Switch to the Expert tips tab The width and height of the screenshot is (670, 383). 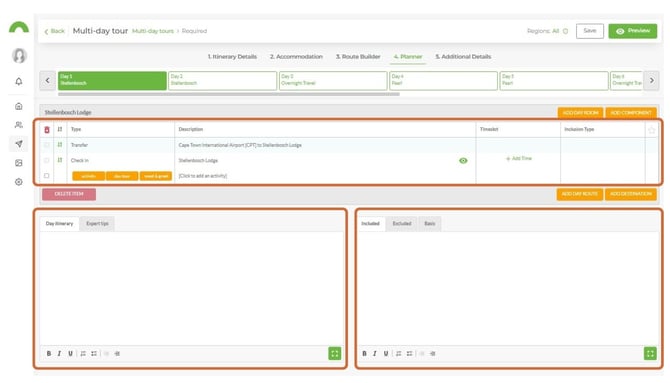97,224
